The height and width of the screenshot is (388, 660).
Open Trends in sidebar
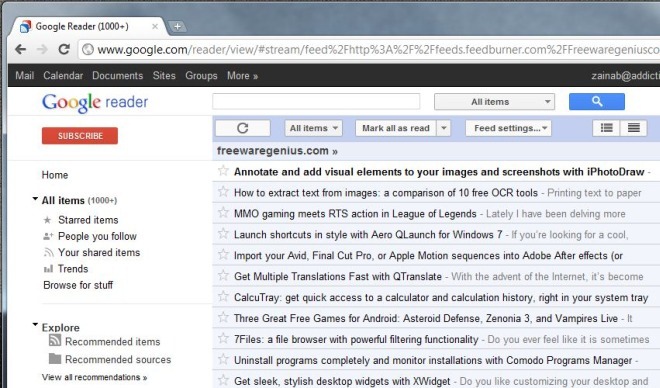tap(73, 268)
